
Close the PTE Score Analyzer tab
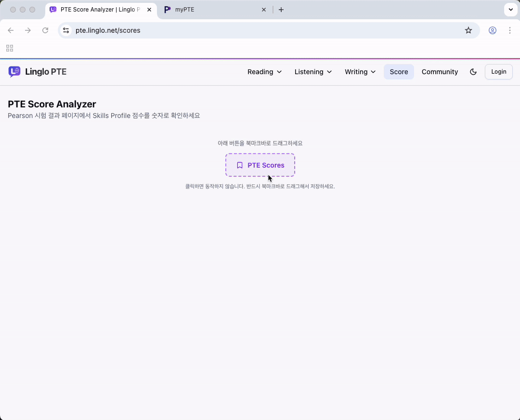(x=149, y=10)
